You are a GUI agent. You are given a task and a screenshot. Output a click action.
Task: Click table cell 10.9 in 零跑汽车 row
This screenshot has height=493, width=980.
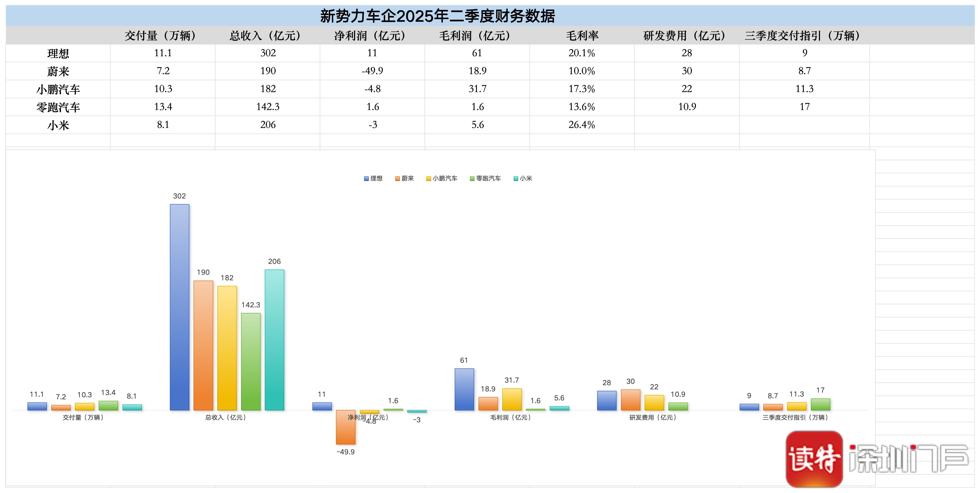click(x=687, y=107)
